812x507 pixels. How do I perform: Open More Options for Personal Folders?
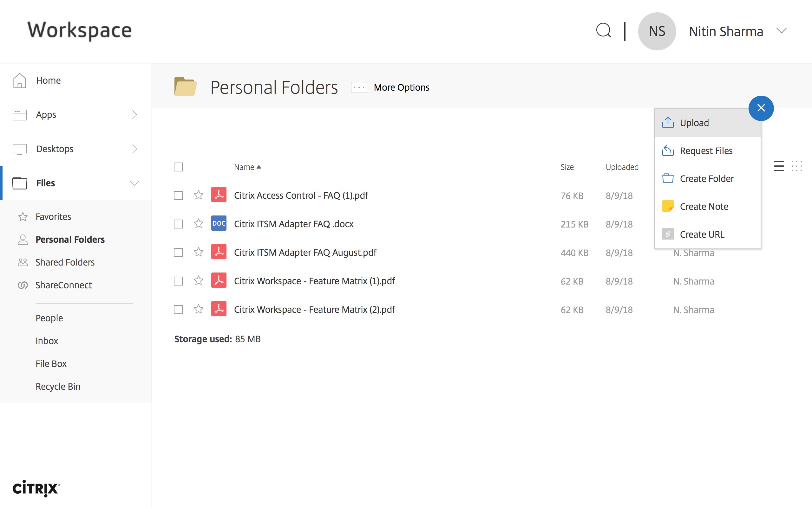[358, 87]
